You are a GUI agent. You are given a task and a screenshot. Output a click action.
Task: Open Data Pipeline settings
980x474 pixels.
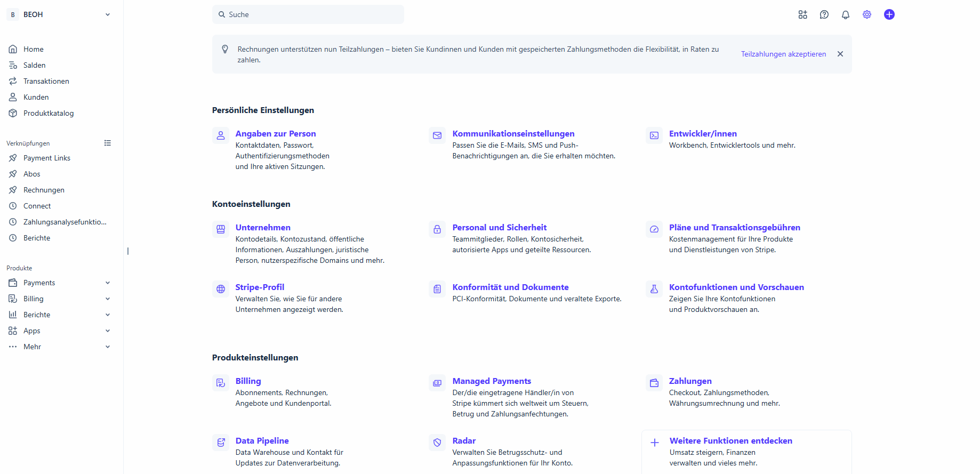pyautogui.click(x=262, y=440)
